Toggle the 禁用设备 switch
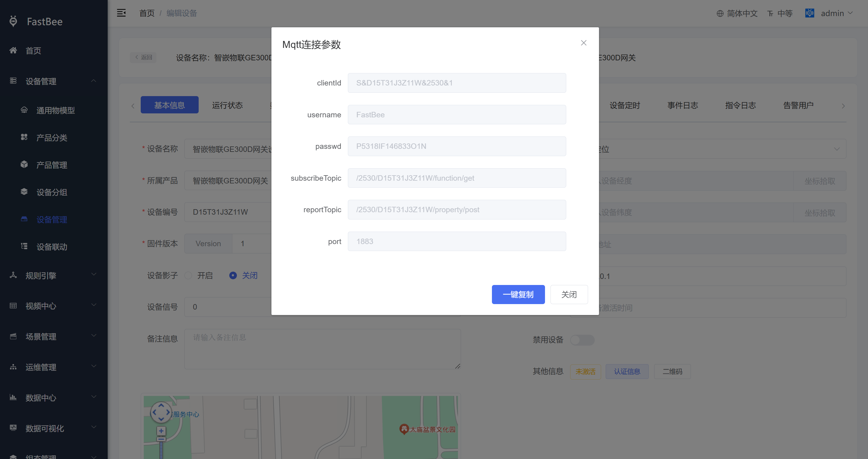 click(x=582, y=340)
